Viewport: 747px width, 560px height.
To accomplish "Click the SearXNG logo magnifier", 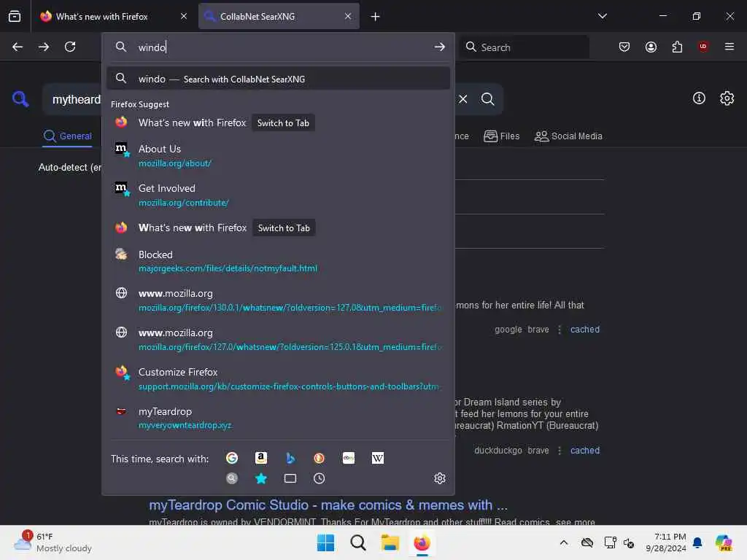I will pyautogui.click(x=20, y=99).
